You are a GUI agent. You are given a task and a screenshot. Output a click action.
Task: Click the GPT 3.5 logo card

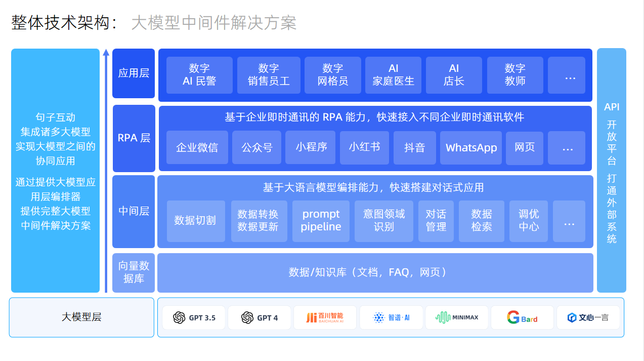point(194,317)
